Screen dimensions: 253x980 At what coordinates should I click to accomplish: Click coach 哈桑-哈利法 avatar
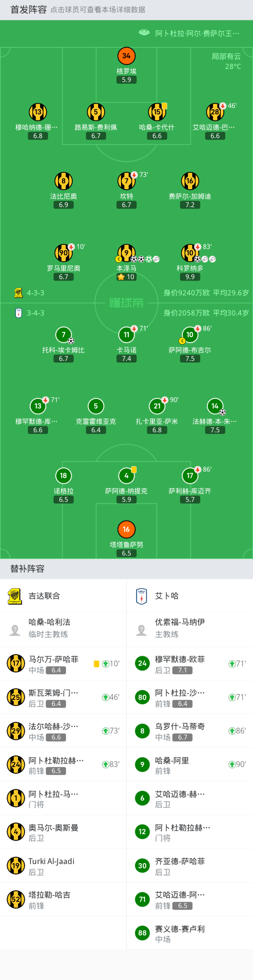15,630
